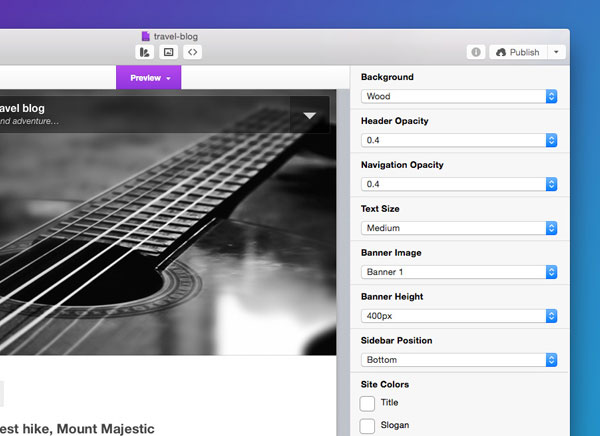This screenshot has height=436, width=600.
Task: Open the theme styles editor icon
Action: 145,52
